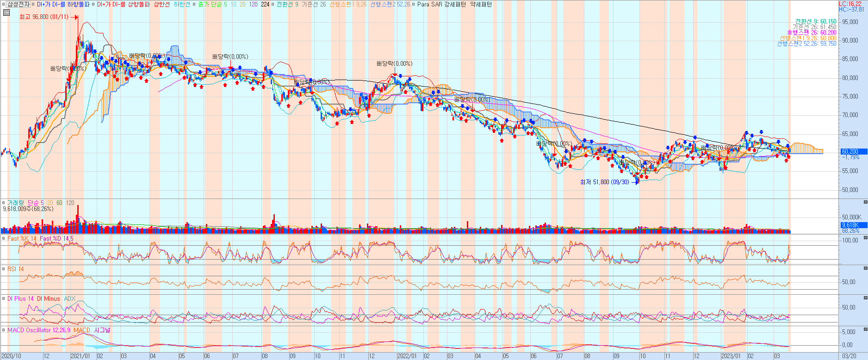Click the 2023/01 date axis label

coord(732,356)
